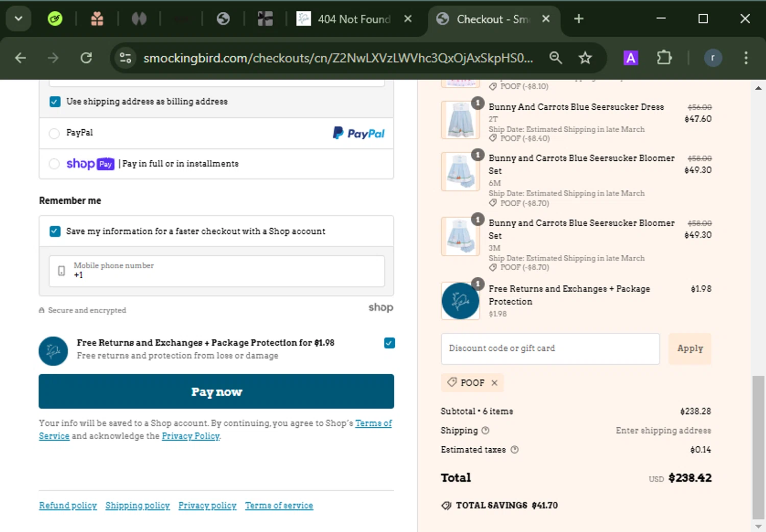This screenshot has width=766, height=532.
Task: Close the 404 Not Found tab
Action: point(408,19)
